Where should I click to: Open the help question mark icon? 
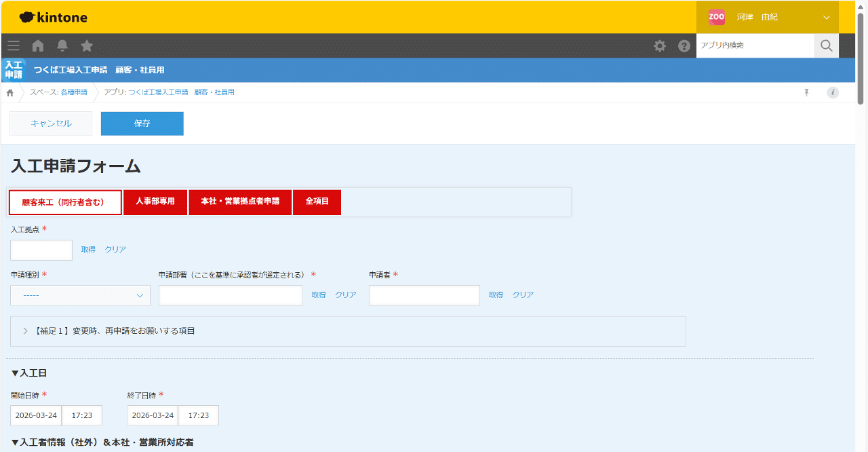click(684, 46)
